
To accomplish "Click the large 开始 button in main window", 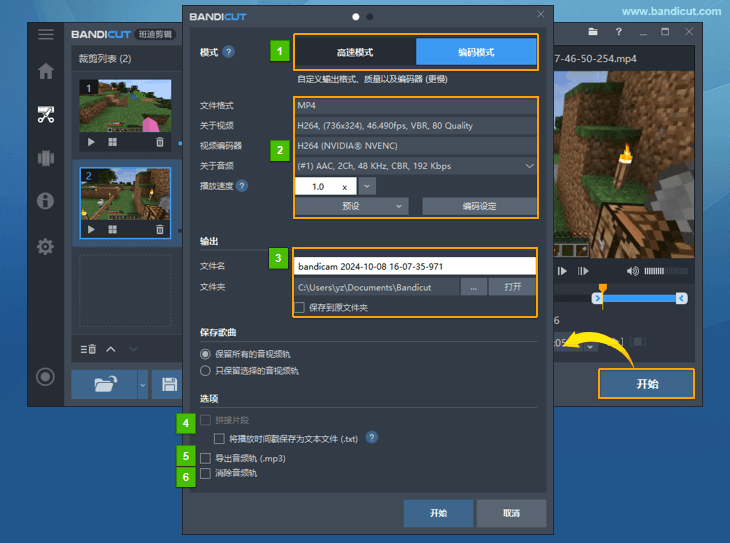I will [647, 384].
